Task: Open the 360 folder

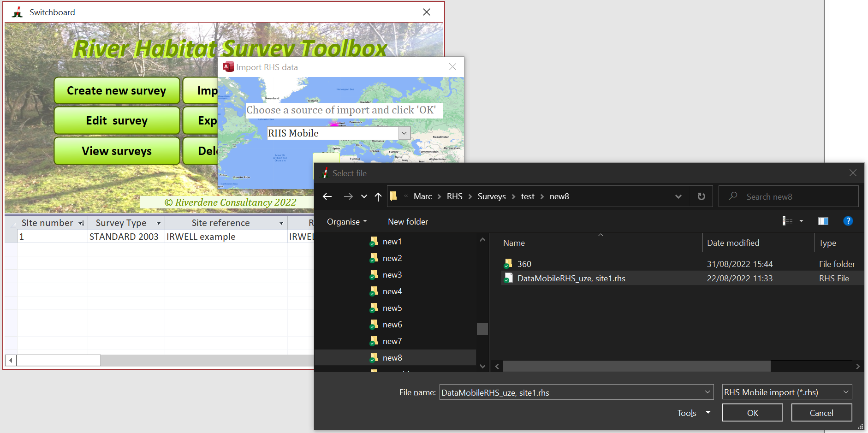Action: coord(524,264)
